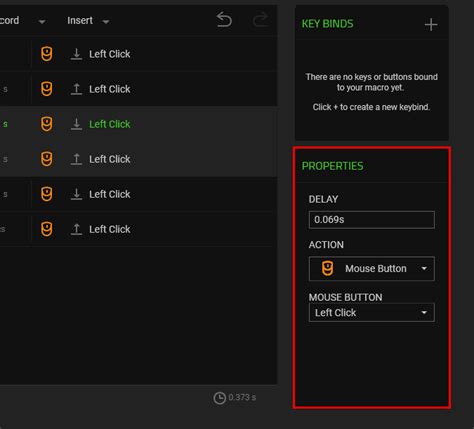Click the 0.373 s total duration value
Image resolution: width=474 pixels, height=429 pixels.
tap(242, 398)
